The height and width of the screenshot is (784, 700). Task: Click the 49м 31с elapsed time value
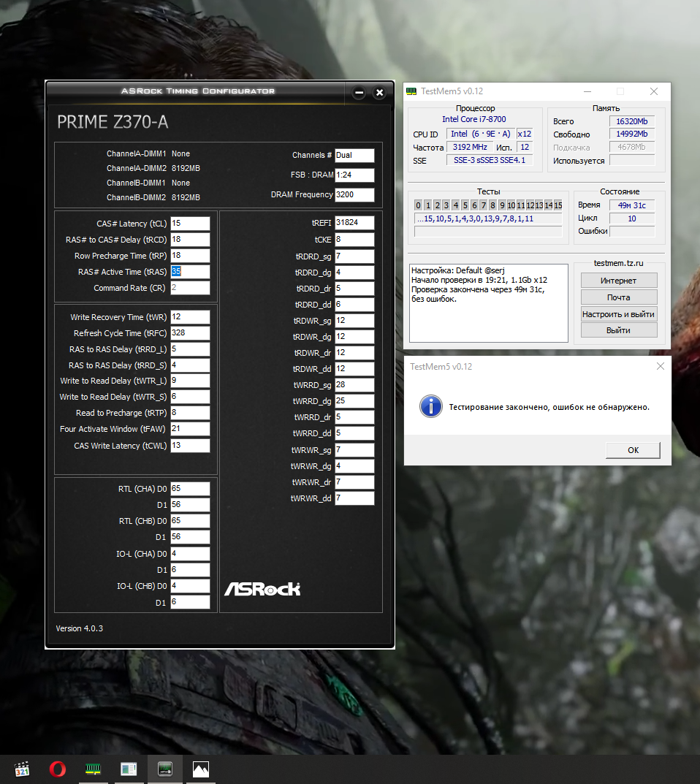pos(632,205)
